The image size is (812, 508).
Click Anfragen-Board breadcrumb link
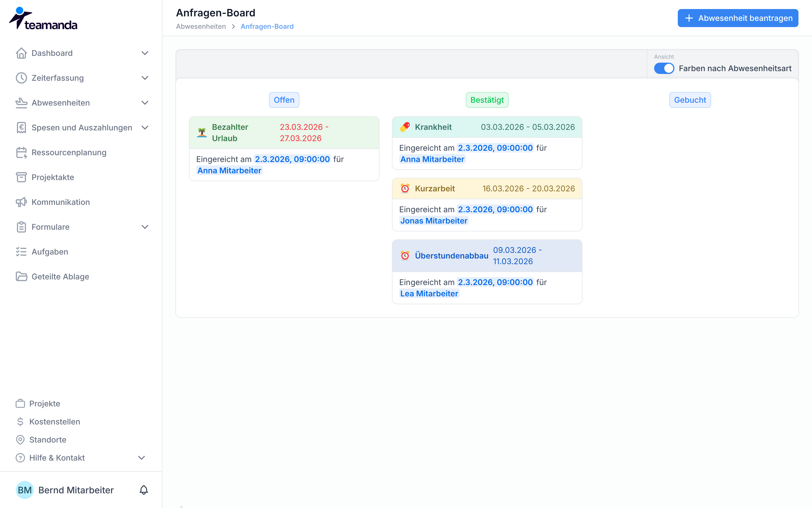pyautogui.click(x=267, y=27)
